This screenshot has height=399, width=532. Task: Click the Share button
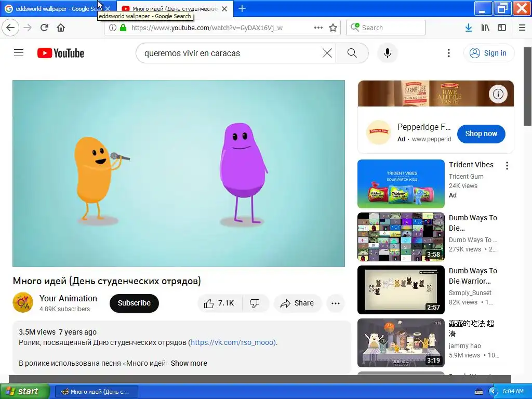coord(297,303)
